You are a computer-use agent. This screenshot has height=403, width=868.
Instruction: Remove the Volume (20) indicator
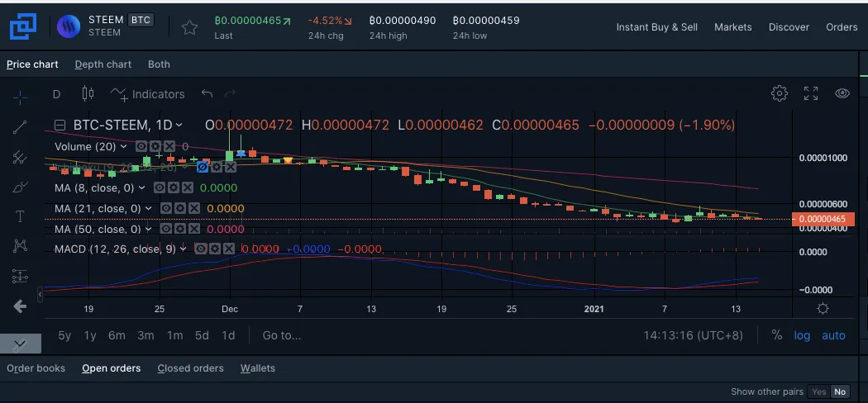tap(169, 146)
